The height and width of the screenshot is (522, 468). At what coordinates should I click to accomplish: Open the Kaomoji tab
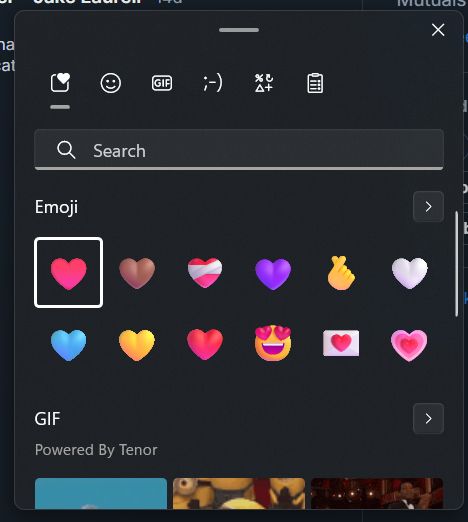pos(213,83)
